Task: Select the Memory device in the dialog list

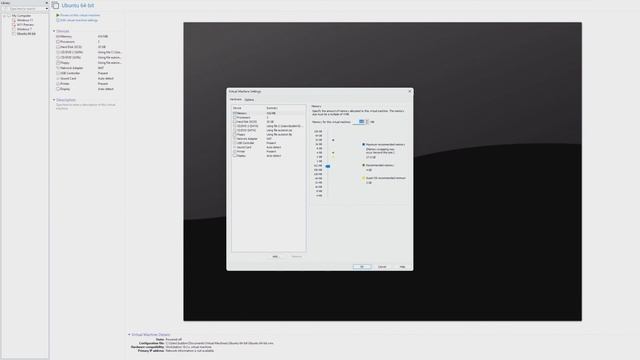Action: point(269,113)
